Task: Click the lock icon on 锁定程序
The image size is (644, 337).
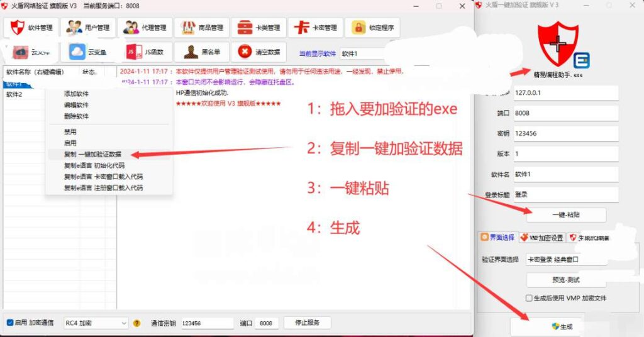Action: 358,28
